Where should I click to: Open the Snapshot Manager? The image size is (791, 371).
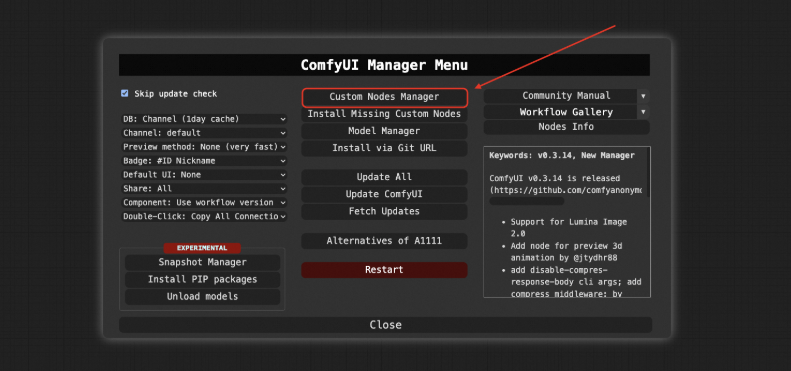[x=202, y=262]
